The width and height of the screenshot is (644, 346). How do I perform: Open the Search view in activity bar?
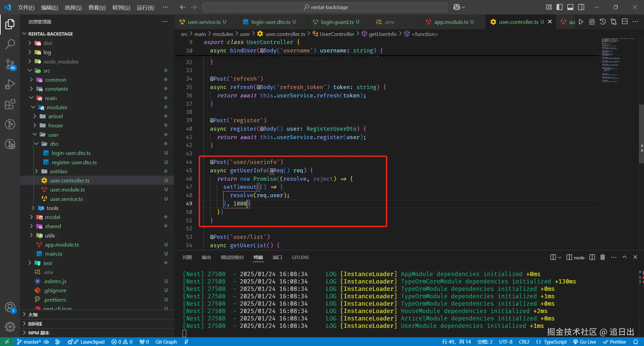point(10,44)
